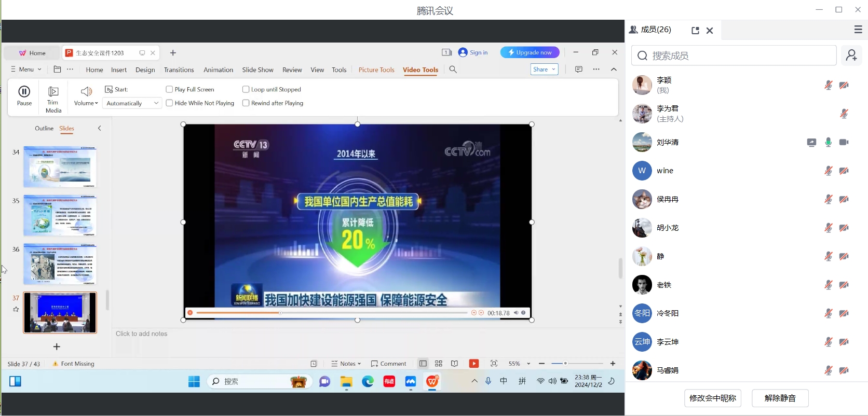Click the invite member icon
The height and width of the screenshot is (416, 868).
click(x=851, y=56)
